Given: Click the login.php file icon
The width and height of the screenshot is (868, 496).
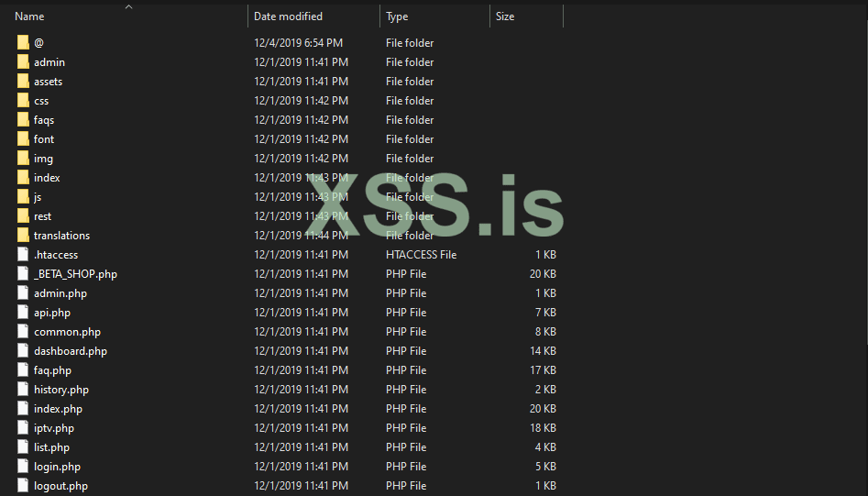Looking at the screenshot, I should pos(23,467).
